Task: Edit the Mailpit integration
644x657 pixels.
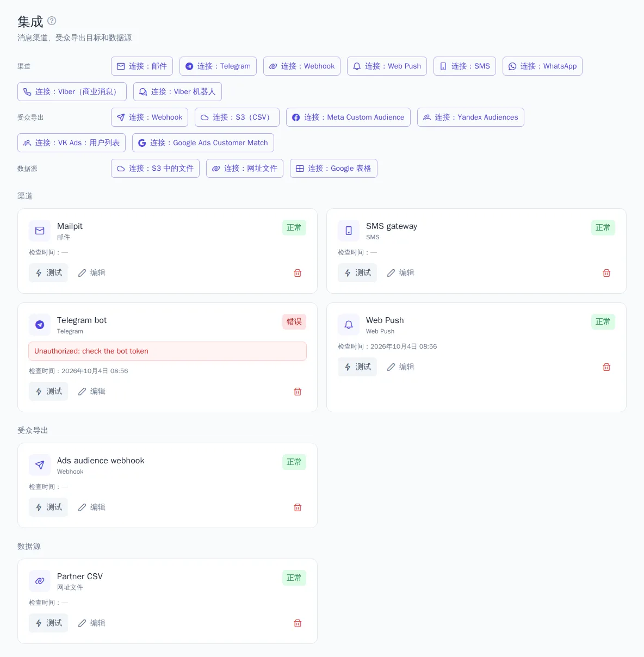Action: [x=91, y=273]
